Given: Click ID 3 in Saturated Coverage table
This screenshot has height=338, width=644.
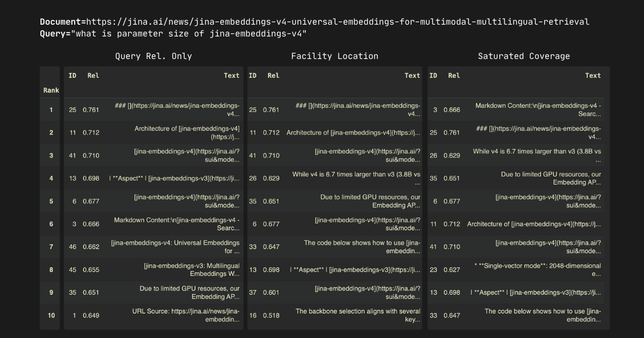Looking at the screenshot, I should pyautogui.click(x=435, y=109).
